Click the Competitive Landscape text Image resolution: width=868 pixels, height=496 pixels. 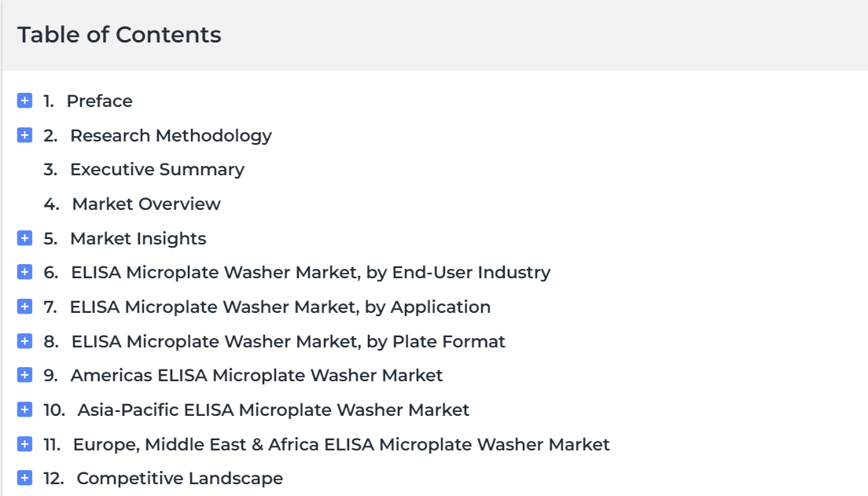point(179,478)
